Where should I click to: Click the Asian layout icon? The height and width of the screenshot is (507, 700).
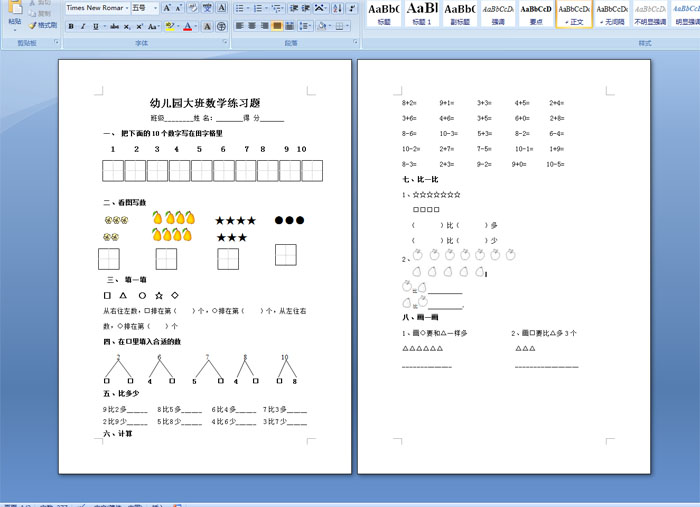319,8
